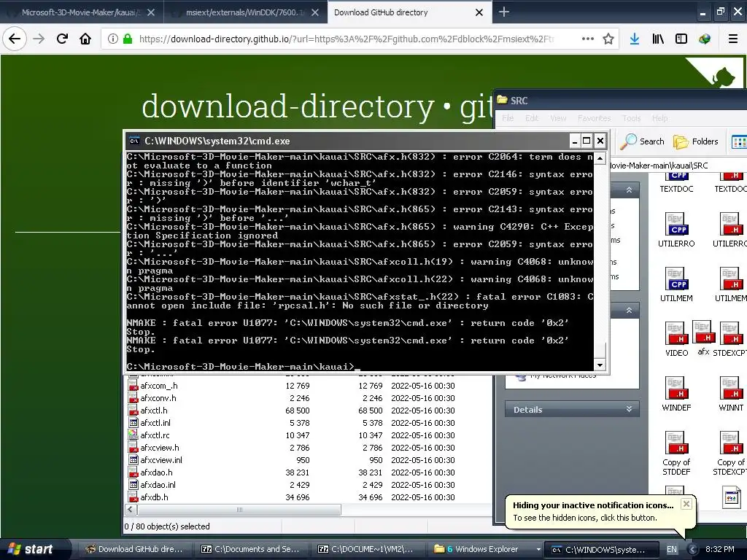This screenshot has width=747, height=560.
Task: Select the afx header file icon
Action: [x=704, y=338]
